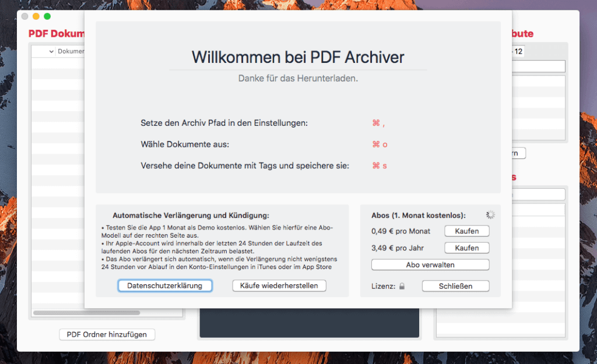Click the lock icon next to Lizenz
This screenshot has height=364, width=597.
403,285
